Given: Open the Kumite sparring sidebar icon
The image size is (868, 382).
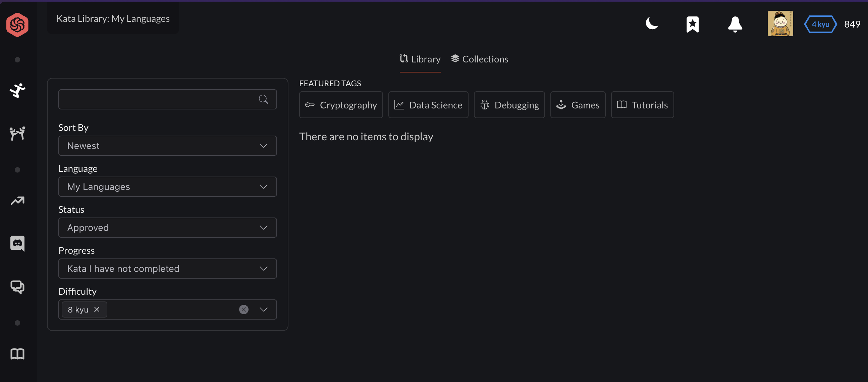Looking at the screenshot, I should pos(17,134).
